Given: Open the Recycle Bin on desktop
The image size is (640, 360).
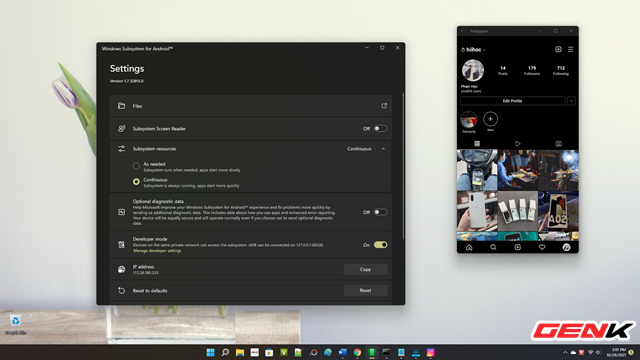Looking at the screenshot, I should coord(16,325).
